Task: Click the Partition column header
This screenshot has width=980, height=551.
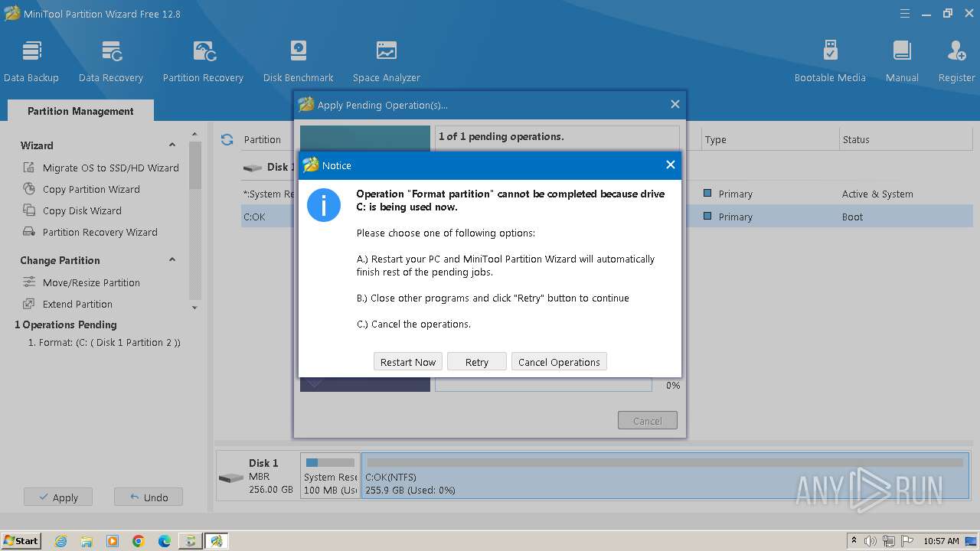Action: [x=263, y=139]
